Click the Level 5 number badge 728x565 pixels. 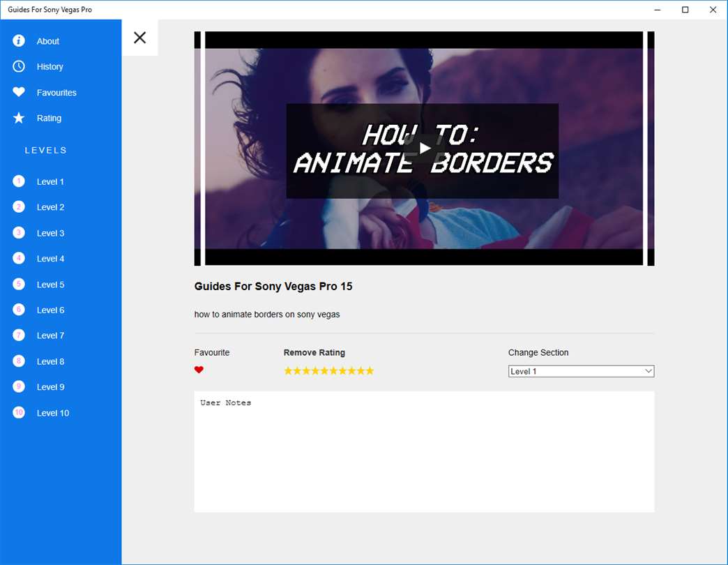click(x=19, y=284)
